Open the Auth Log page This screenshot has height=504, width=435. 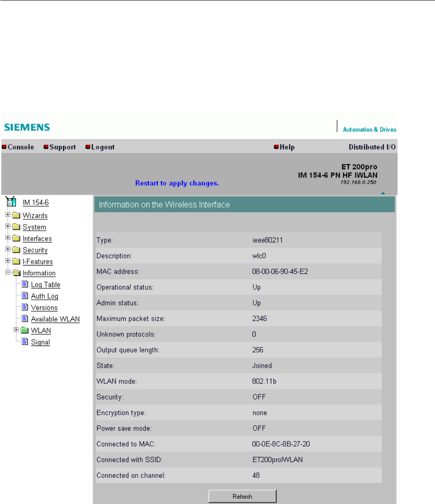[45, 296]
